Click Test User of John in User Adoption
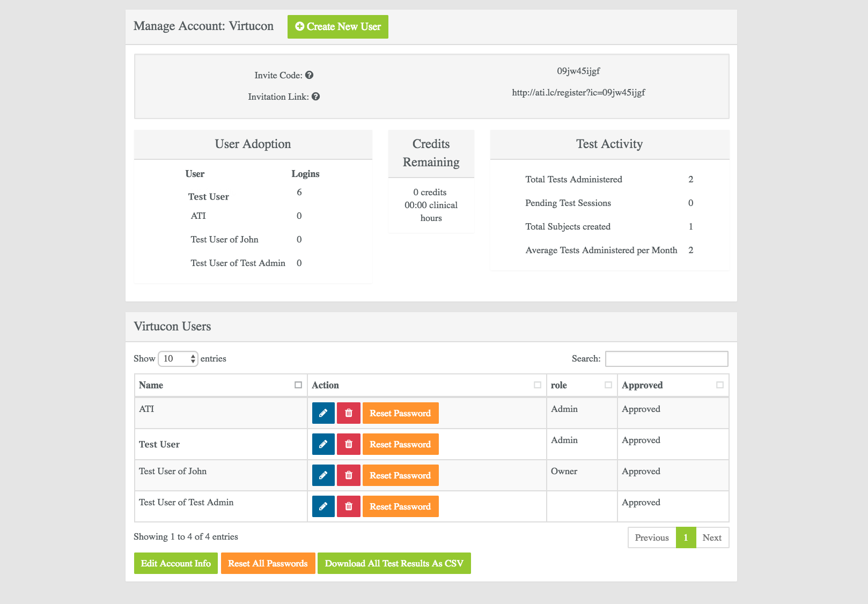 (225, 239)
